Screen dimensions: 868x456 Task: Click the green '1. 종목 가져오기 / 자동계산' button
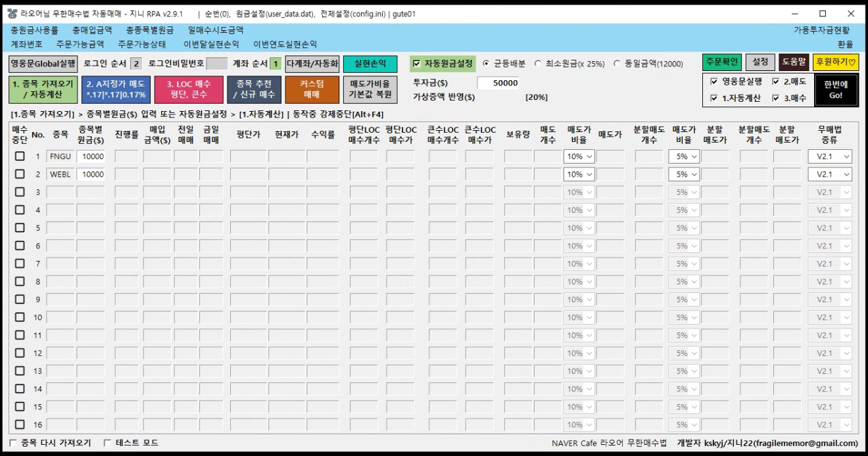click(x=43, y=89)
